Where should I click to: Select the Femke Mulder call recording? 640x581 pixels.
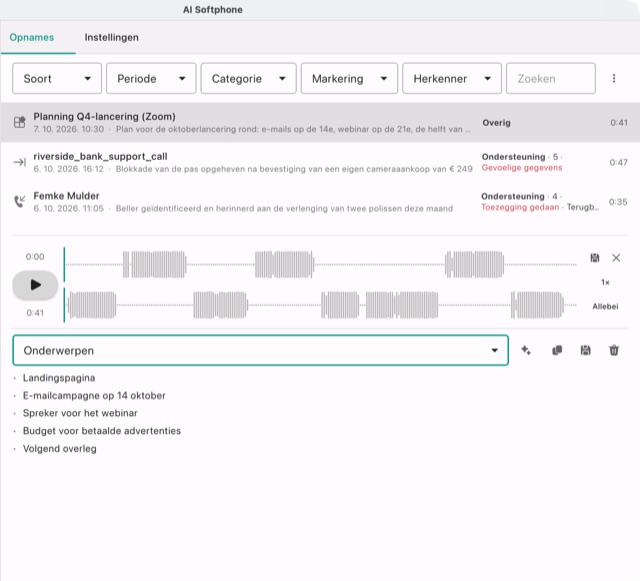(320, 202)
